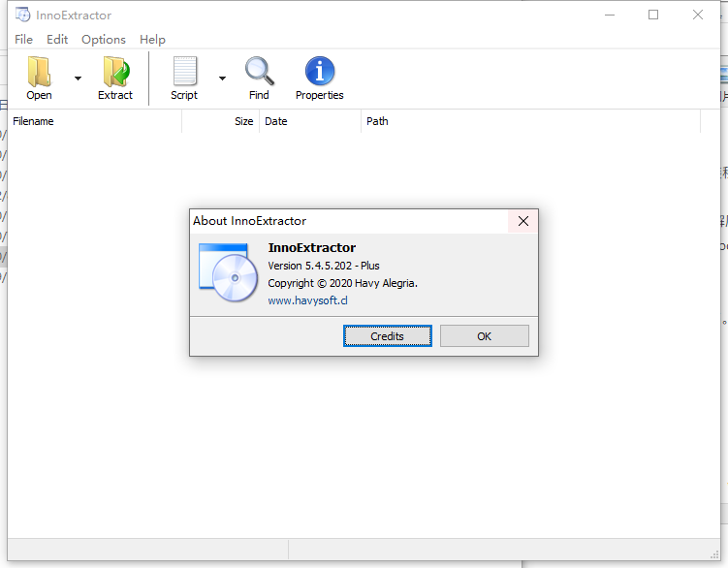Screen dimensions: 728x568
Task: Open the www.havysoft.cl link
Action: click(x=307, y=300)
